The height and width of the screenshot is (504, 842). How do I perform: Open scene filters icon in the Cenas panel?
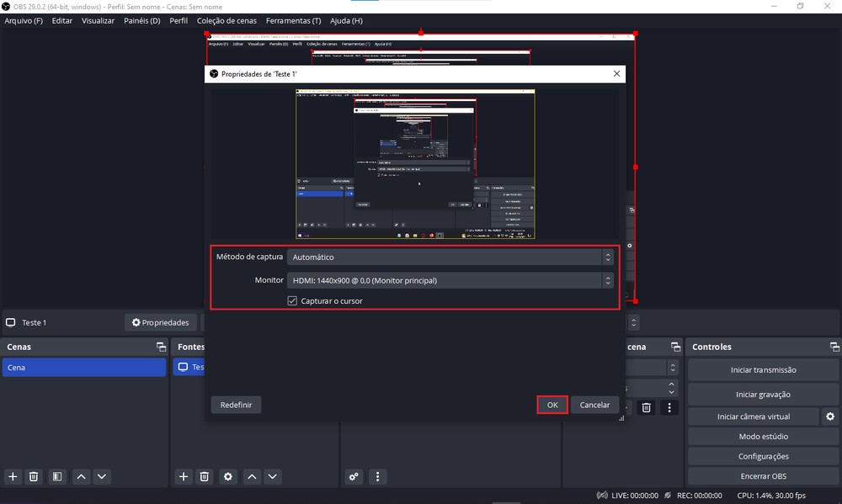57,476
